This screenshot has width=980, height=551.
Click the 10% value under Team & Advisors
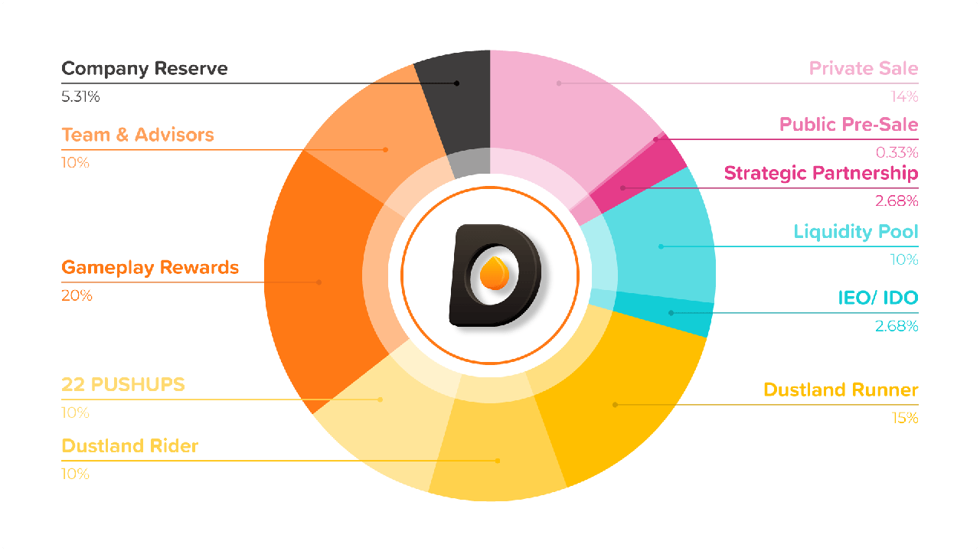[75, 163]
